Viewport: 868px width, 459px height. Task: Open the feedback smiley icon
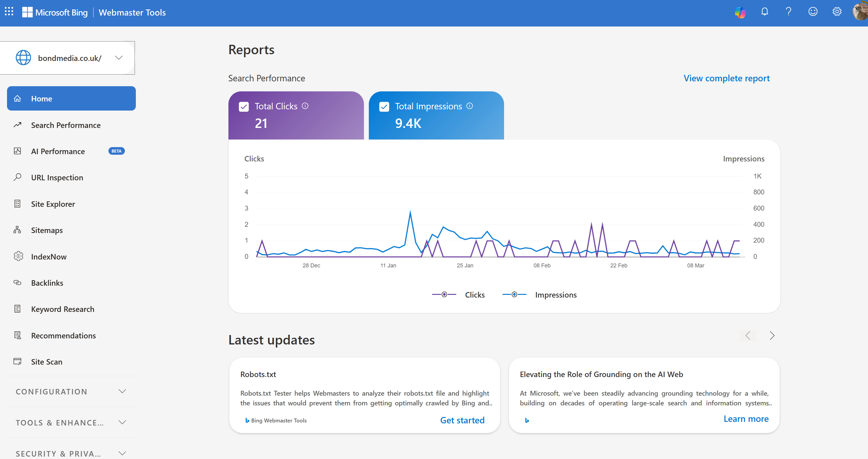coord(813,12)
